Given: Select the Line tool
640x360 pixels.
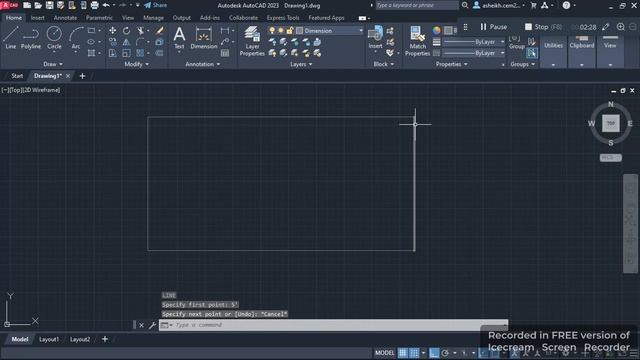Looking at the screenshot, I should point(11,38).
